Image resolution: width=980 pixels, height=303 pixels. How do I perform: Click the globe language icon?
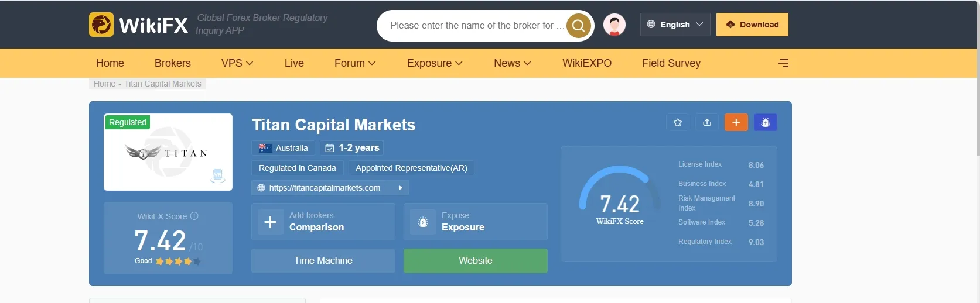click(651, 25)
